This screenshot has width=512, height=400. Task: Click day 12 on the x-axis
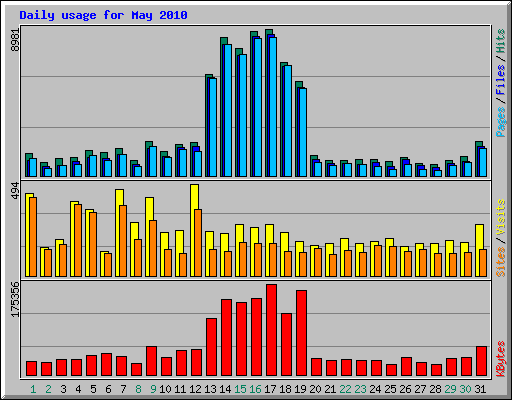[x=195, y=389]
